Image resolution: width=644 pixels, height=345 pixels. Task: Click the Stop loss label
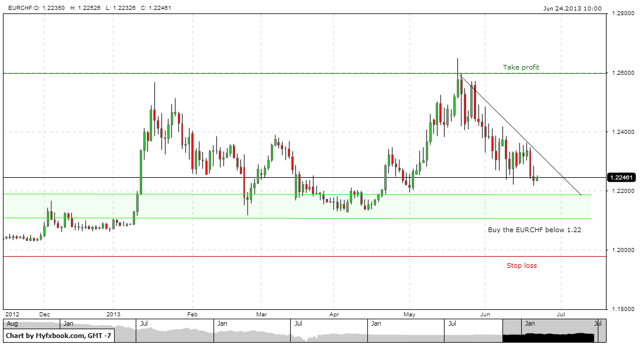pyautogui.click(x=522, y=265)
